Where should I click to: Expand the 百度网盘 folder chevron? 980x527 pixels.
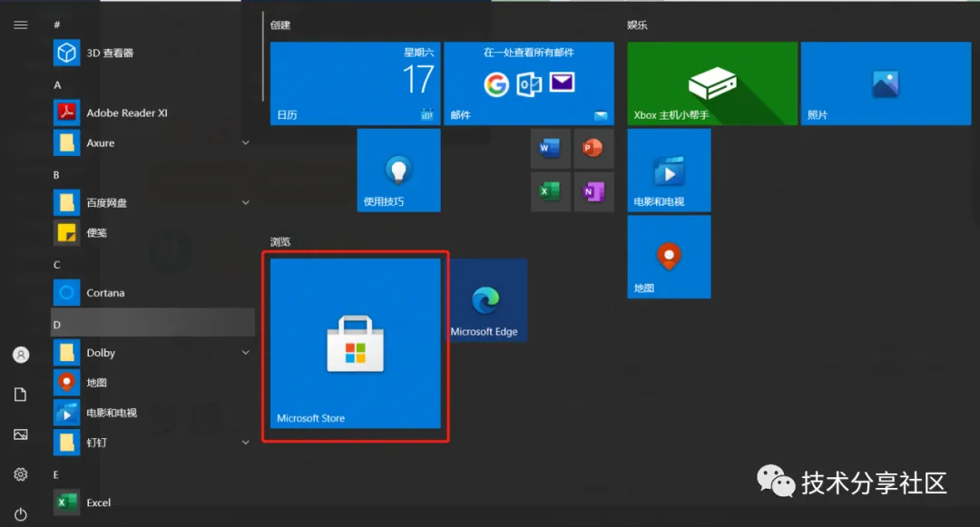click(x=246, y=203)
